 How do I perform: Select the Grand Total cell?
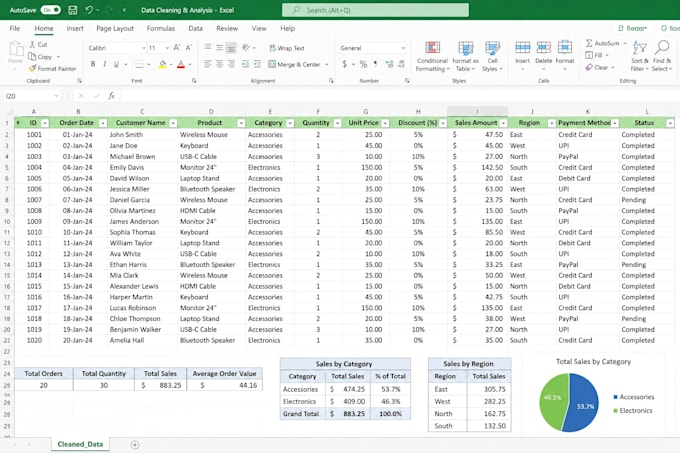coord(304,414)
